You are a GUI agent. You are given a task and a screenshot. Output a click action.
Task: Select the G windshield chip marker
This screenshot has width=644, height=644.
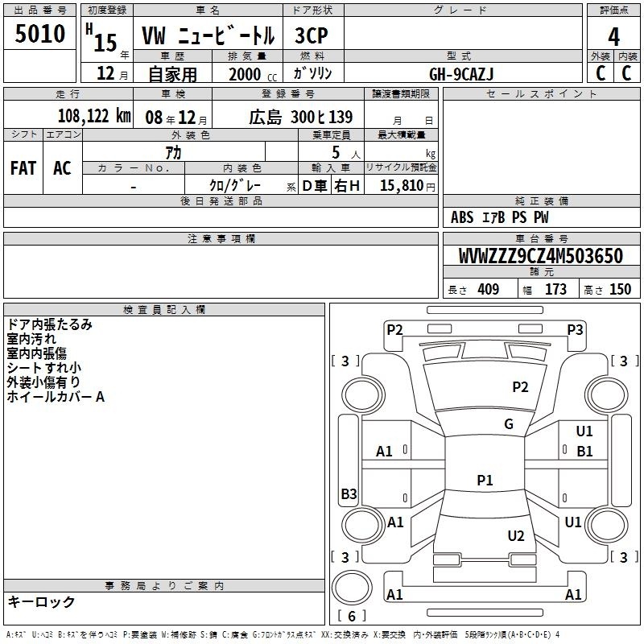[509, 424]
